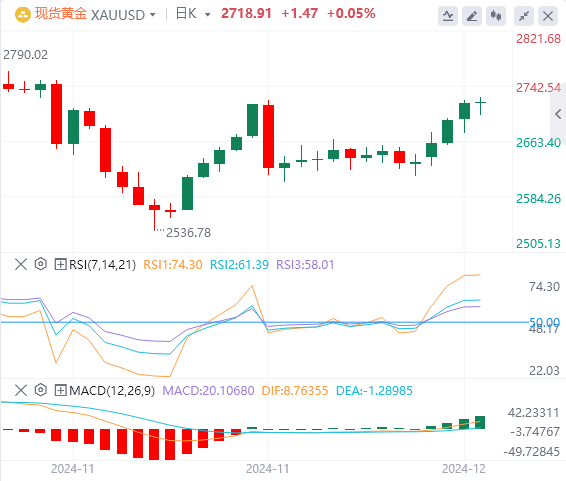The height and width of the screenshot is (481, 566).
Task: Expand the right side panel chevron
Action: click(558, 114)
